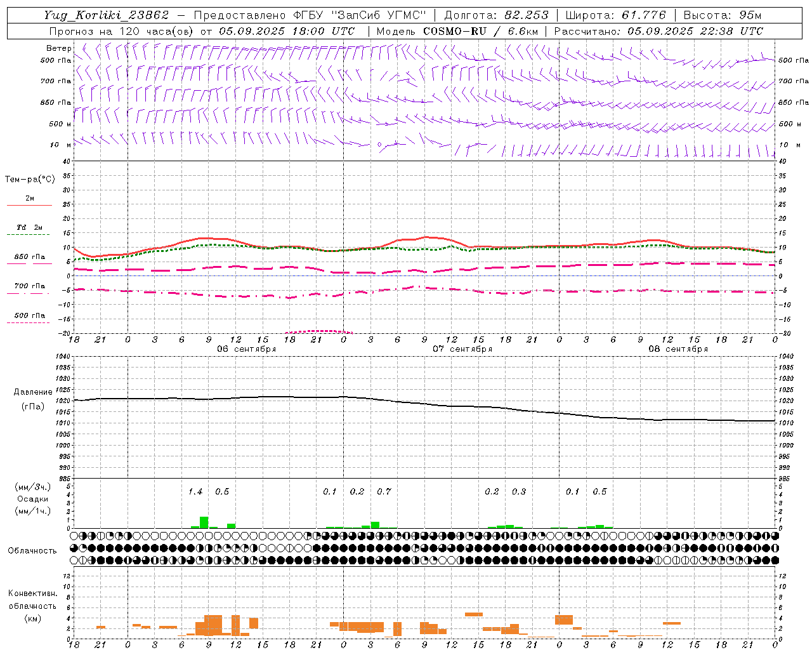Select the computed time "22:38 UTC"
The height and width of the screenshot is (650, 812).
coord(732,31)
